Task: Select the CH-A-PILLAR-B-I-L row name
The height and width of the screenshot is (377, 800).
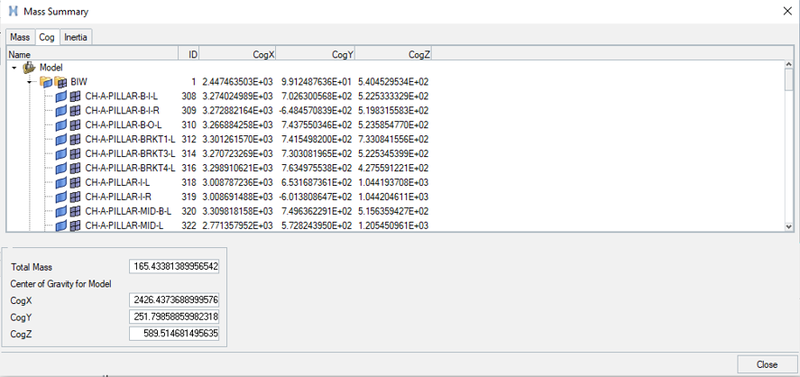Action: click(121, 96)
